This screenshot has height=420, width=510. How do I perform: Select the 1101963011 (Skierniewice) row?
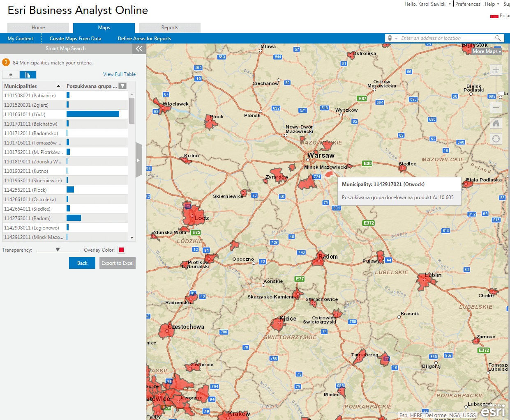click(x=65, y=181)
